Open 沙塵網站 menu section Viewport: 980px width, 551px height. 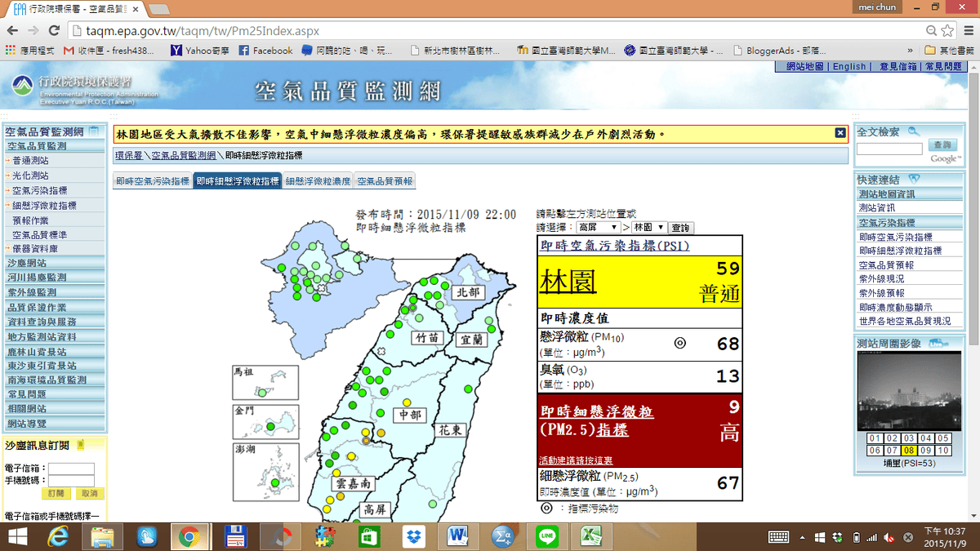[55, 263]
